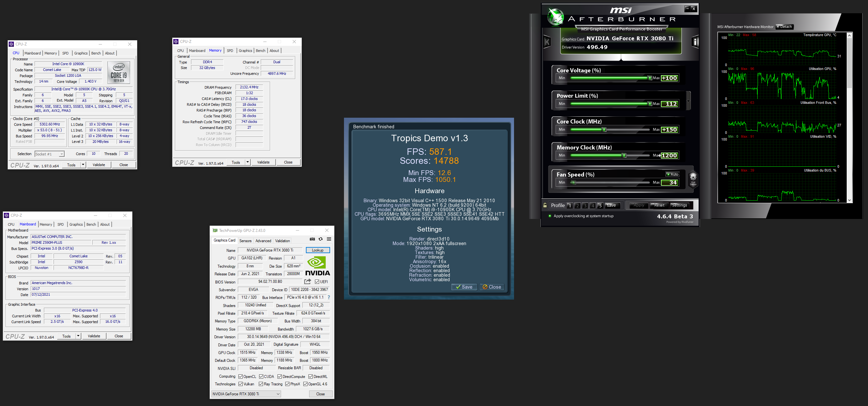The image size is (868, 406).
Task: Toggle the fan speed Auto button
Action: pos(672,174)
